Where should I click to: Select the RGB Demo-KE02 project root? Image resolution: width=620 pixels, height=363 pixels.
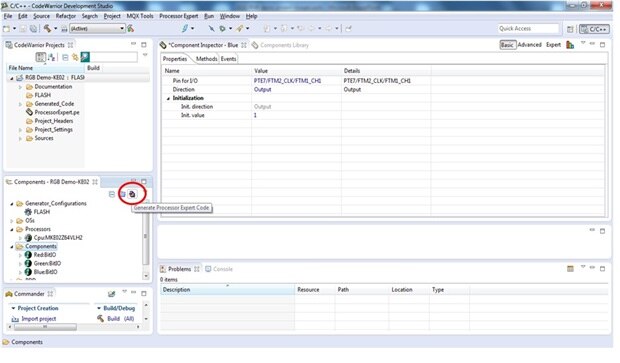[51, 78]
